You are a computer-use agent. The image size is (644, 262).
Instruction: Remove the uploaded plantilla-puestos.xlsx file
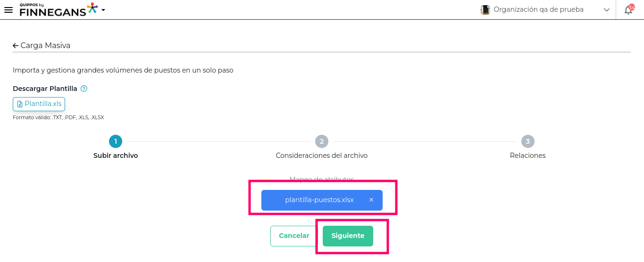371,200
